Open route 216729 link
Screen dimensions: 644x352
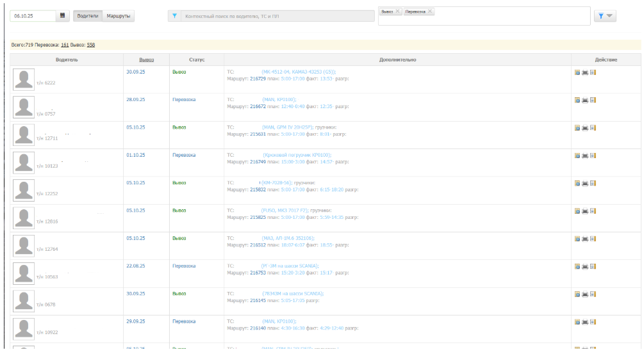click(x=258, y=79)
